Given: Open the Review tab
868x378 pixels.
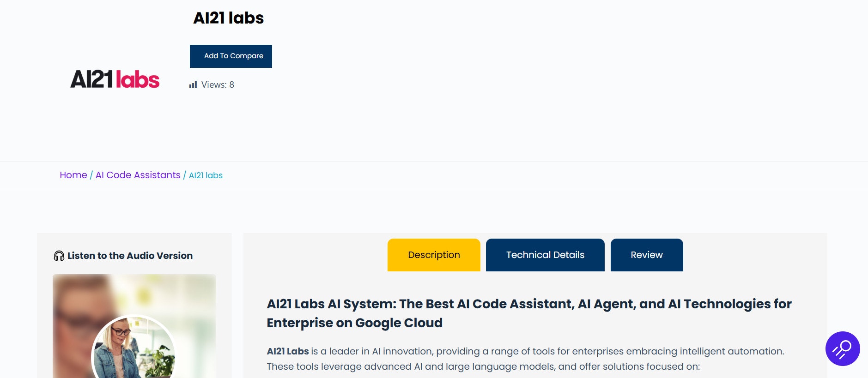Looking at the screenshot, I should coord(647,255).
